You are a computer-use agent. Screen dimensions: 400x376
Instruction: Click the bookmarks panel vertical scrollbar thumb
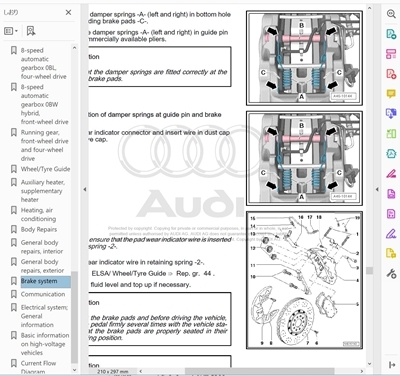[x=74, y=317]
